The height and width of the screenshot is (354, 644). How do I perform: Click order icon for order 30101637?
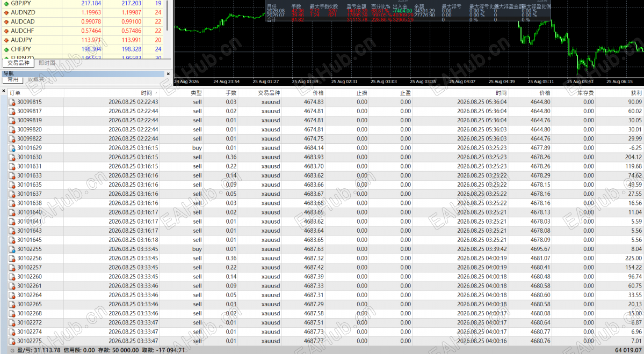point(12,194)
